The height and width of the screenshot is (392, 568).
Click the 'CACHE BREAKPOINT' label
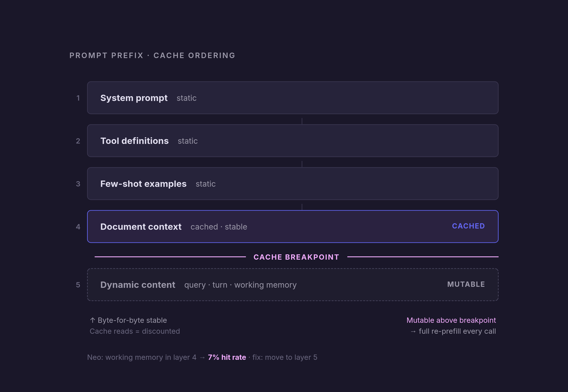coord(296,257)
